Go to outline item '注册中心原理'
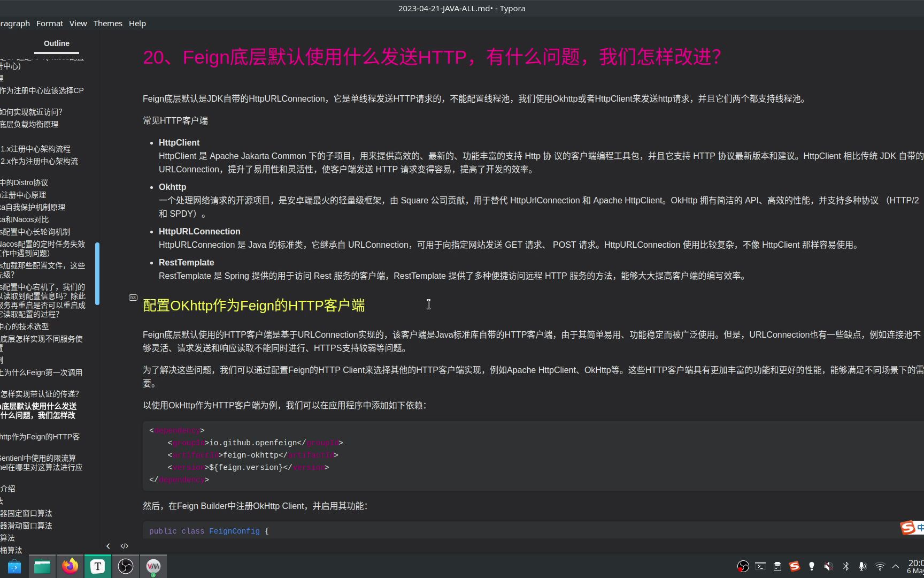Screen dimensions: 924x578 [23, 195]
